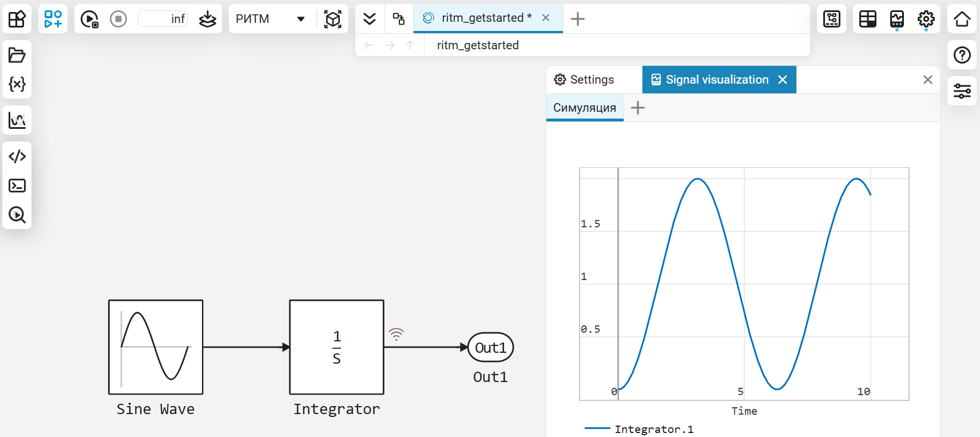Click the Time axis label
Image resolution: width=980 pixels, height=437 pixels.
744,411
